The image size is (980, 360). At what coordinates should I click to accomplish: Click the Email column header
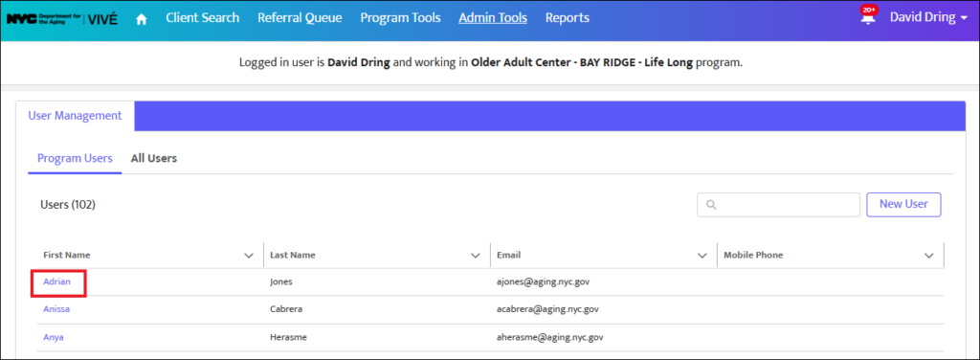(x=509, y=255)
